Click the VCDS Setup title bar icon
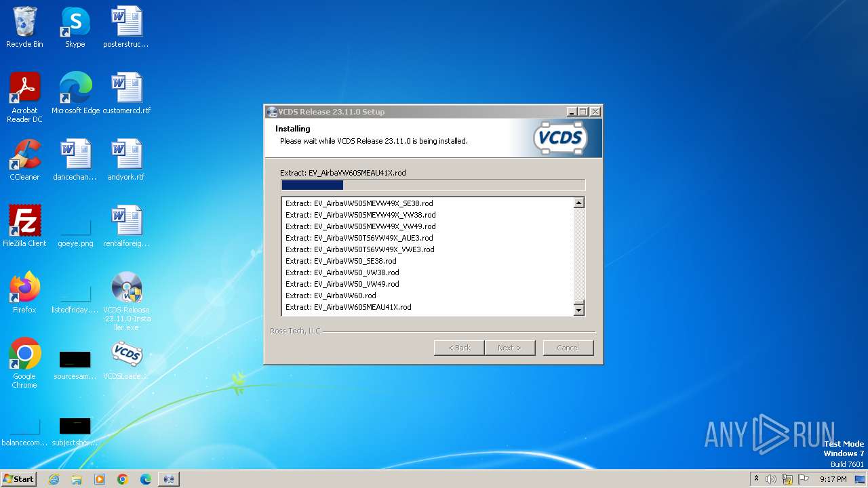 (x=272, y=112)
